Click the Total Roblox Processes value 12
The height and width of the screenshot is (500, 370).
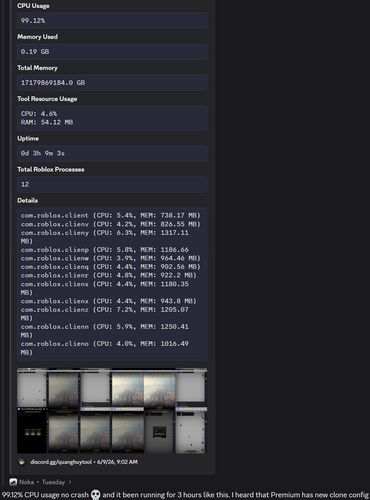[25, 184]
